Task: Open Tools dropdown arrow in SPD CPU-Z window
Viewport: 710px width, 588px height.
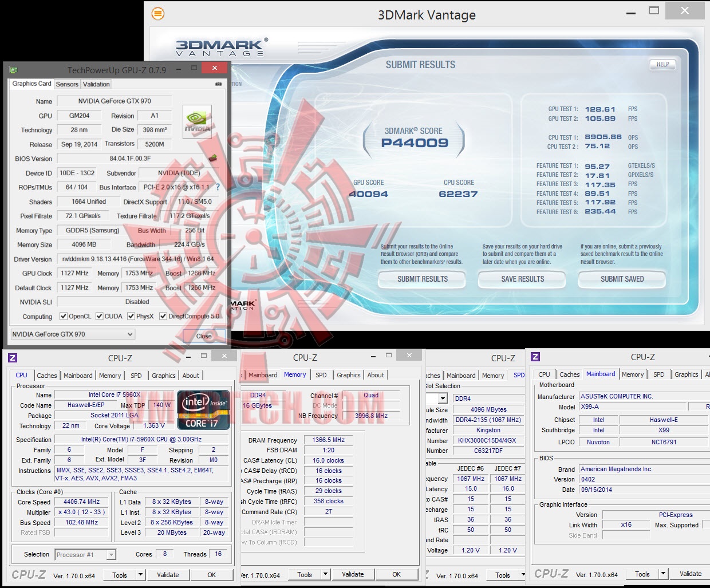Action: pyautogui.click(x=522, y=575)
